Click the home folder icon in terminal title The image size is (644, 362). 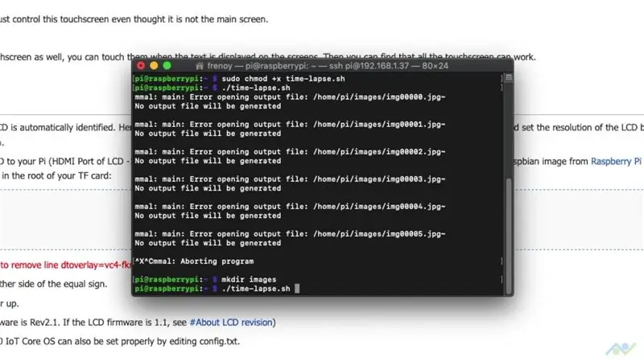(x=200, y=66)
